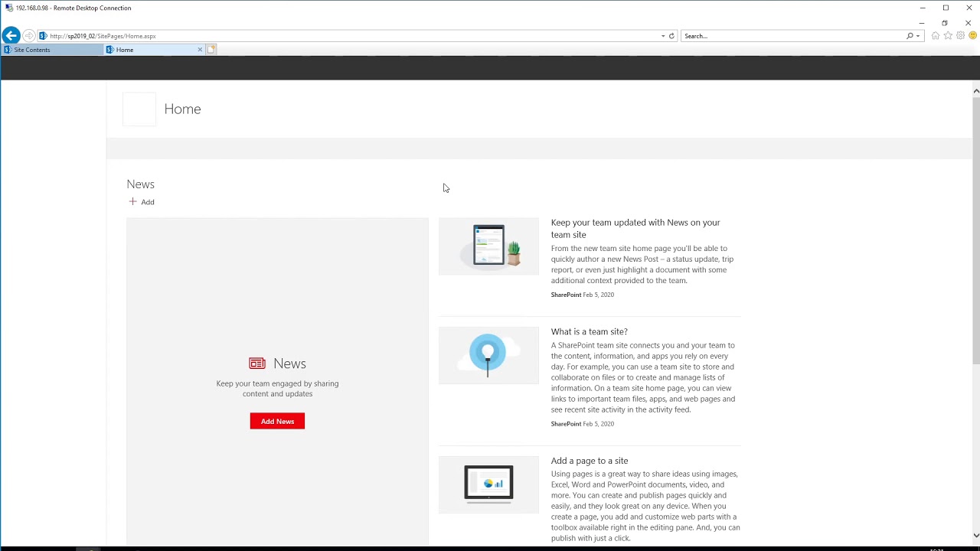This screenshot has height=551, width=980.
Task: Click 'SharePoint Feb 5, 2020' under first article
Action: [583, 295]
